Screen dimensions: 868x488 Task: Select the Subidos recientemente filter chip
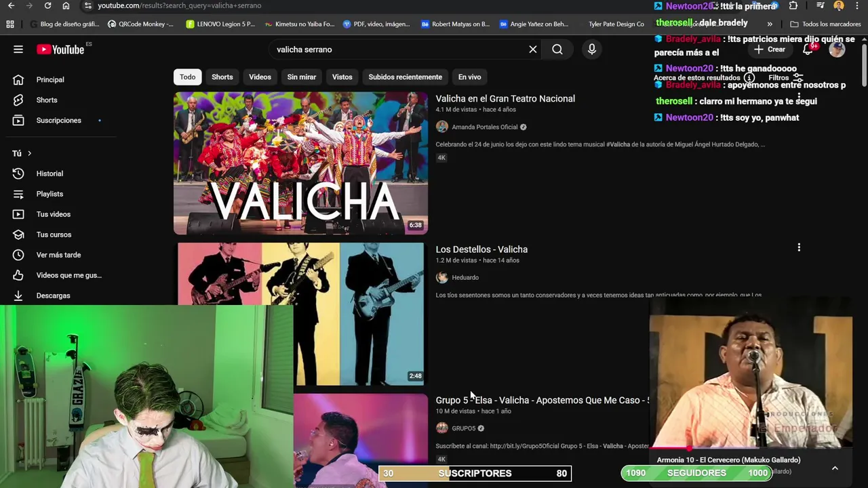point(405,77)
